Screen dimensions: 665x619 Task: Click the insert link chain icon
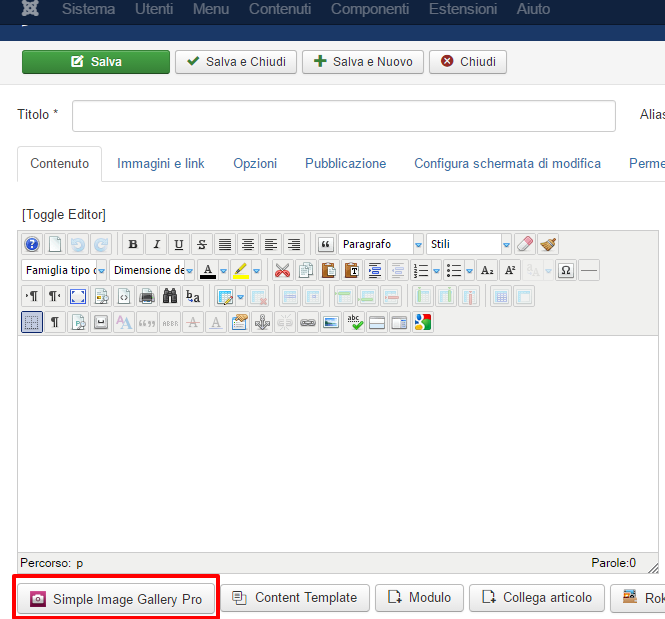pyautogui.click(x=308, y=322)
